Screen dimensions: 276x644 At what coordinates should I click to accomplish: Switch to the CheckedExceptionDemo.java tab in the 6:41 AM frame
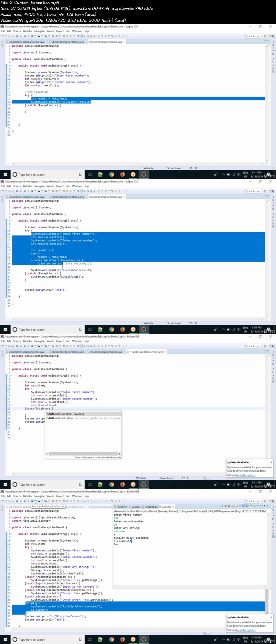[x=66, y=42]
